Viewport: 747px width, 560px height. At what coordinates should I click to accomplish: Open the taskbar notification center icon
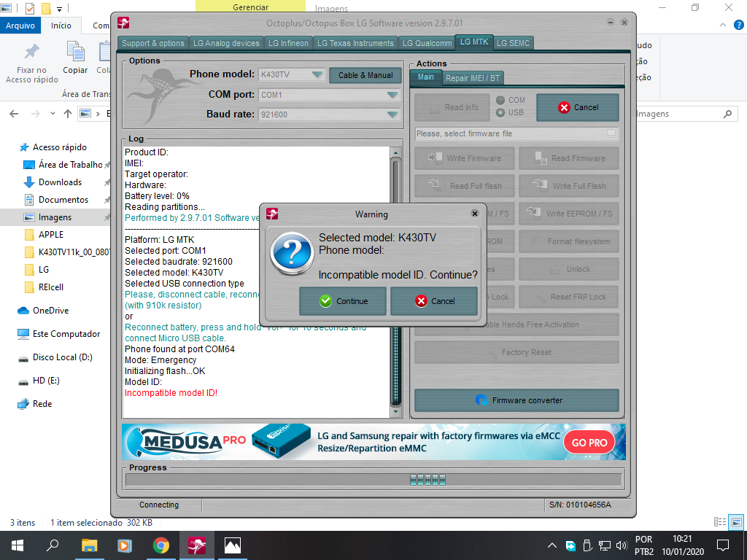[x=723, y=545]
